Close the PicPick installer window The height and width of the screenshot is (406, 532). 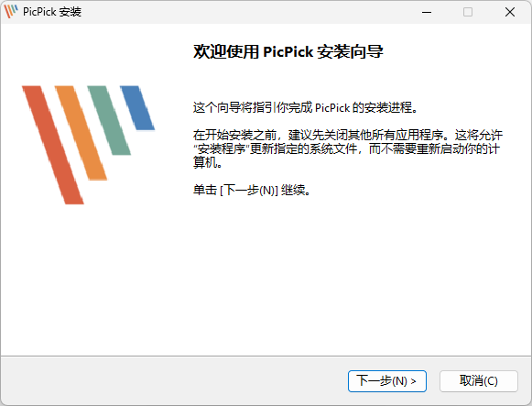point(510,12)
